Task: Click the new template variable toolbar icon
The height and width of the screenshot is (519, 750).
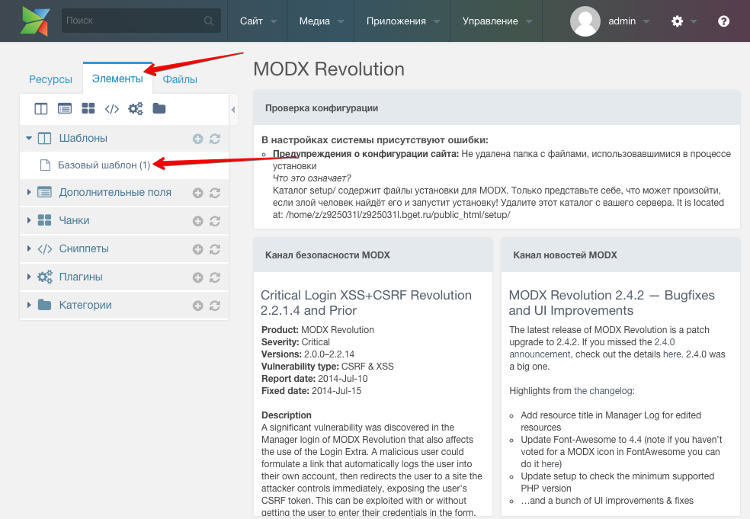Action: tap(65, 108)
